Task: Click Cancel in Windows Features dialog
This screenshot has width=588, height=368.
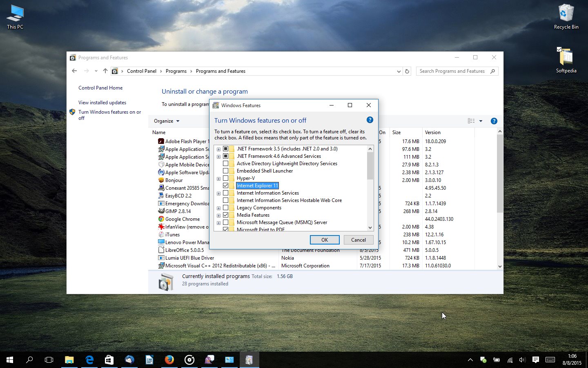Action: pyautogui.click(x=359, y=240)
